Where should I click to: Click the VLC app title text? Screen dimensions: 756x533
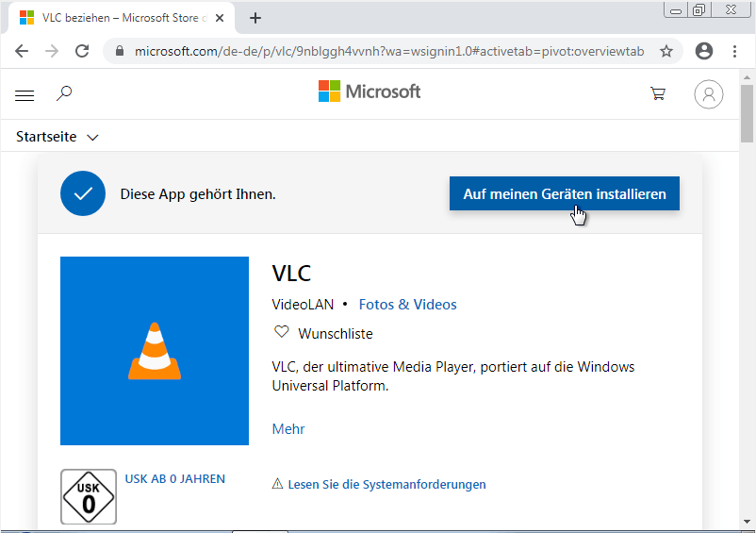(291, 273)
